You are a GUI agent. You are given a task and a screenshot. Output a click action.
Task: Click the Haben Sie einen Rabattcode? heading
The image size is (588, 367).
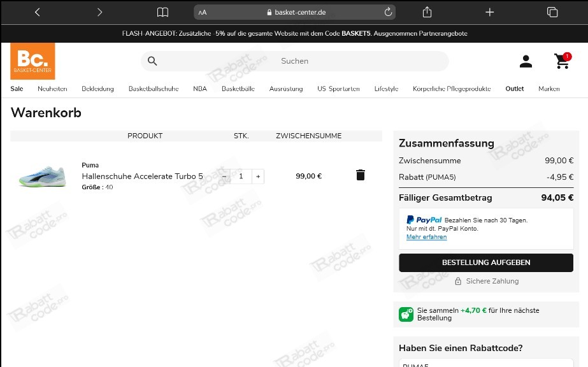click(x=461, y=348)
